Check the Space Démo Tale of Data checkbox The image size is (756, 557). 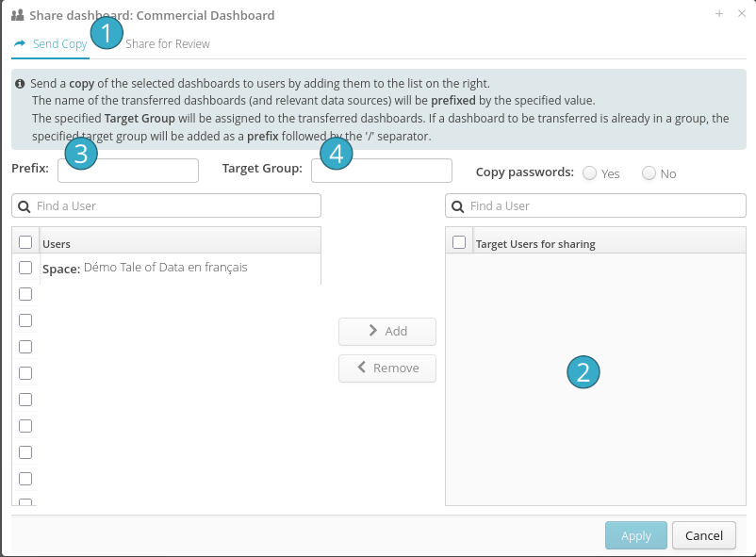[x=25, y=268]
